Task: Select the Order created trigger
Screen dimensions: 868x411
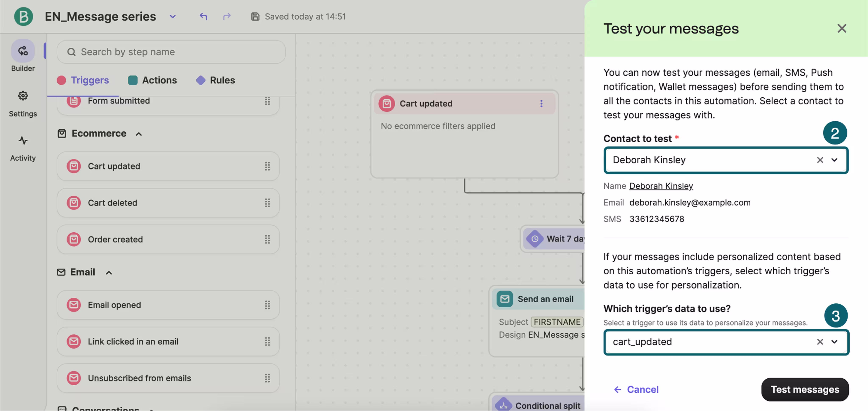Action: (168, 240)
